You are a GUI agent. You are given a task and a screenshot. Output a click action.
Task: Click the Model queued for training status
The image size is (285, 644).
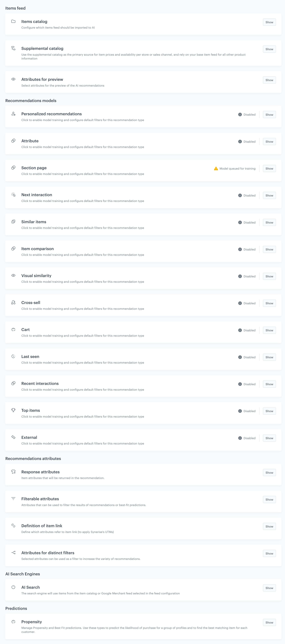(x=237, y=168)
